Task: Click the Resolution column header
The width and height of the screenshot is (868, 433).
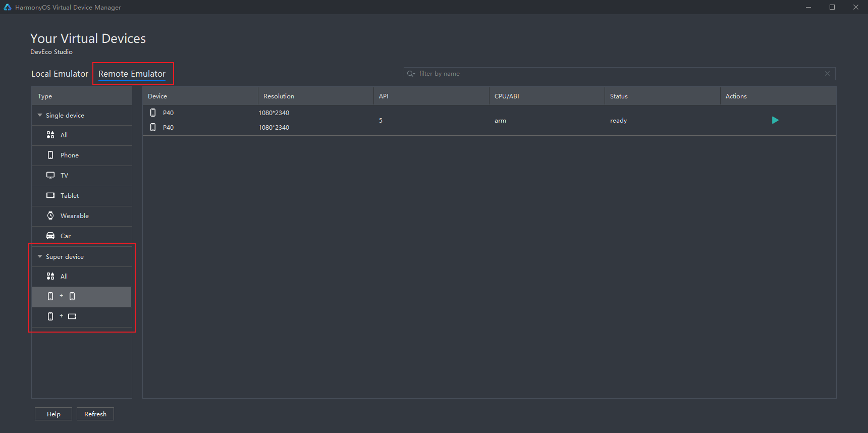Action: tap(279, 96)
